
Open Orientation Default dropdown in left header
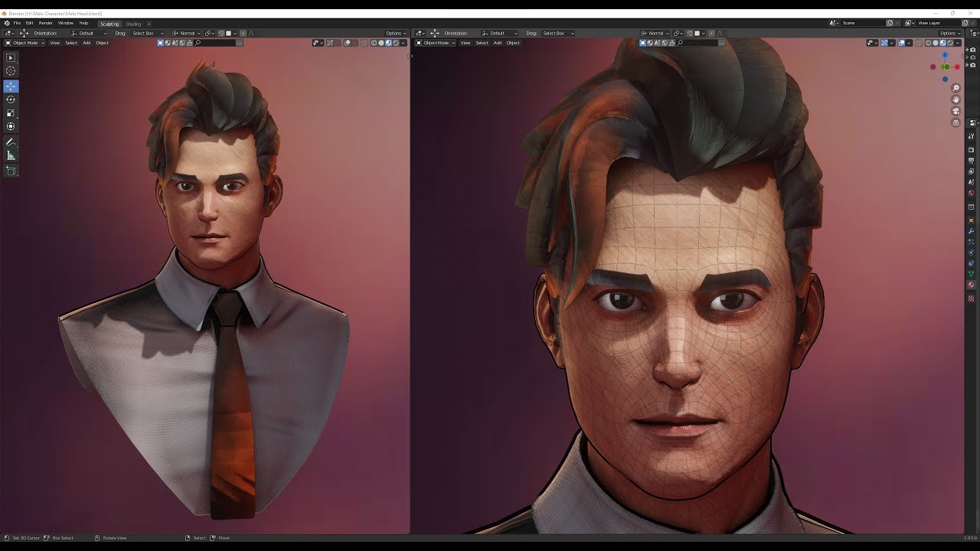[90, 33]
